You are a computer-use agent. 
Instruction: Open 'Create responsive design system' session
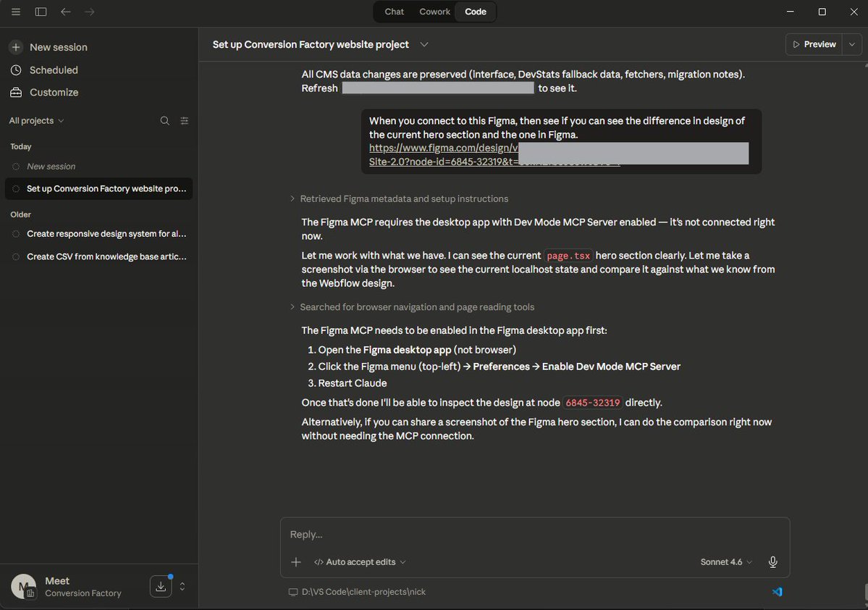(x=98, y=234)
